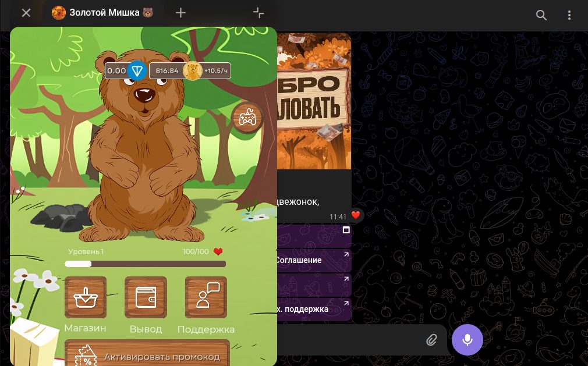Open the three-dot chat options menu
588x366 pixels.
[569, 15]
